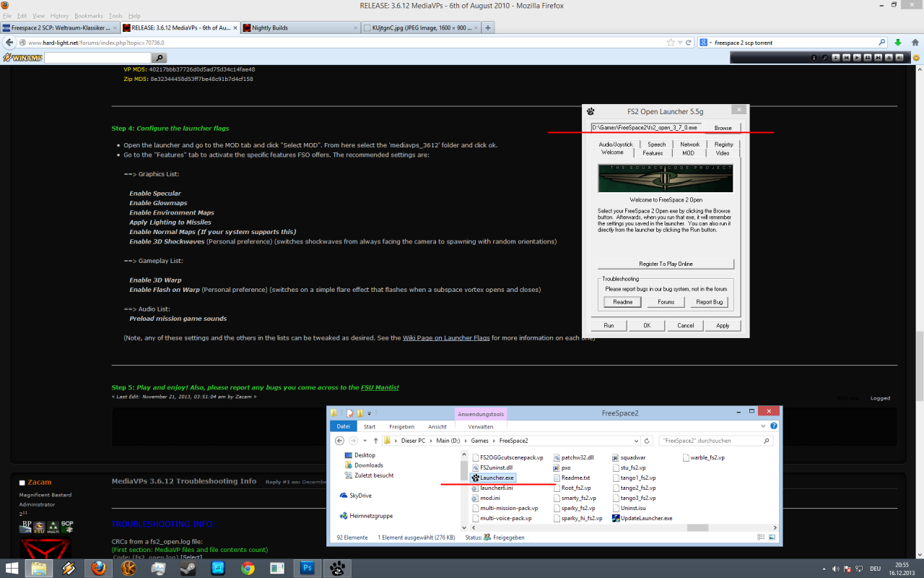Open Ansicht ribbon tab in Explorer
Viewport: 924px width, 578px height.
click(437, 426)
